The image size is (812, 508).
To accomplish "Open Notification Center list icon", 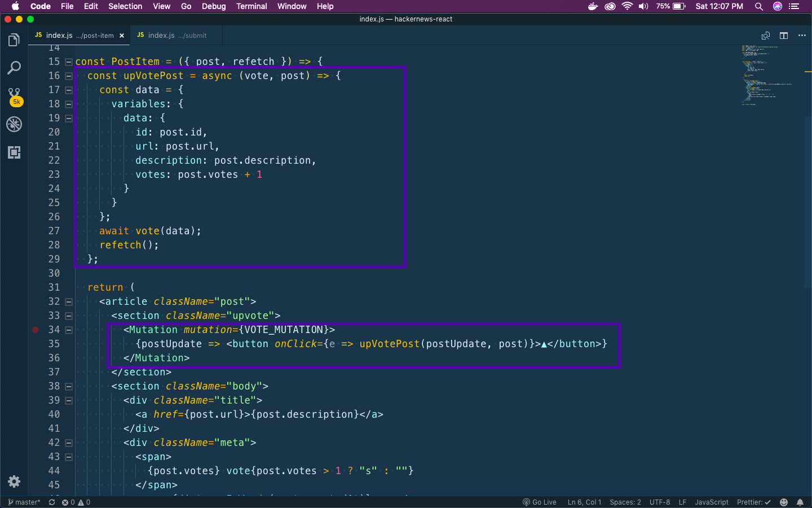I will [795, 6].
